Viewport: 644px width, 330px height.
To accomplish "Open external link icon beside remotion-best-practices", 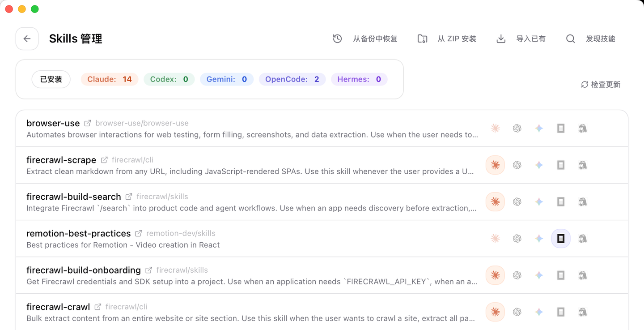I will point(139,233).
